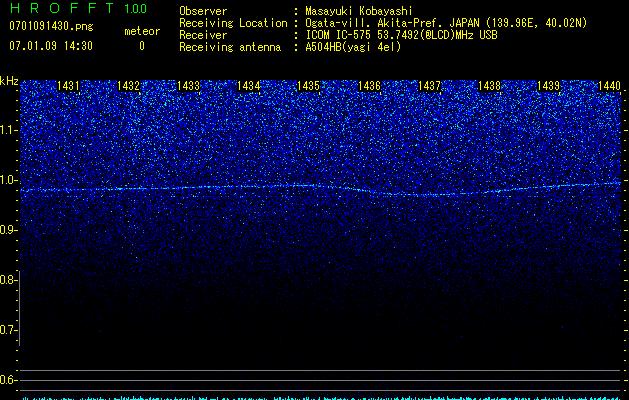629x400 pixels.
Task: Click the 1438 time marker
Action: 489,86
